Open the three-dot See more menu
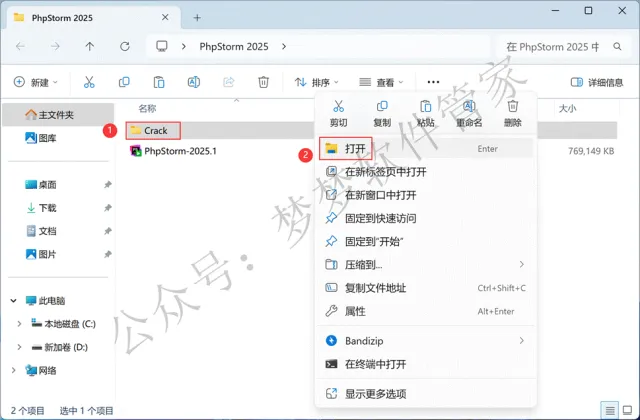640x420 pixels. pos(433,82)
